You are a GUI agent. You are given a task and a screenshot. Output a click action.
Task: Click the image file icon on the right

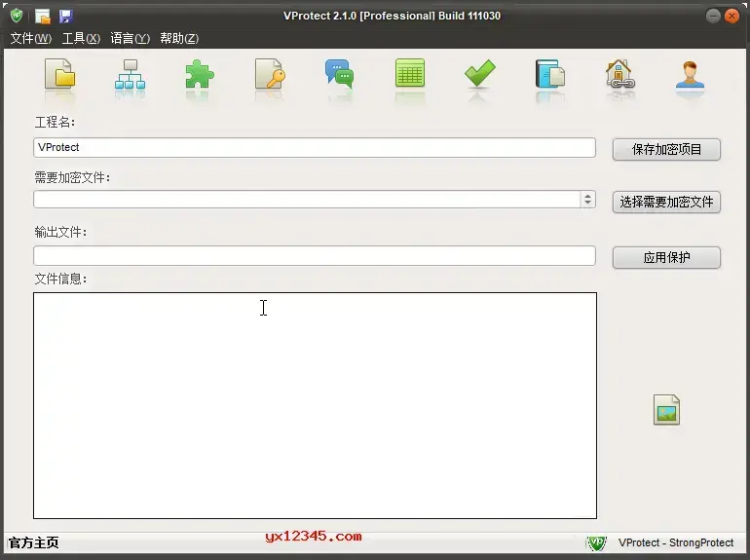tap(667, 410)
